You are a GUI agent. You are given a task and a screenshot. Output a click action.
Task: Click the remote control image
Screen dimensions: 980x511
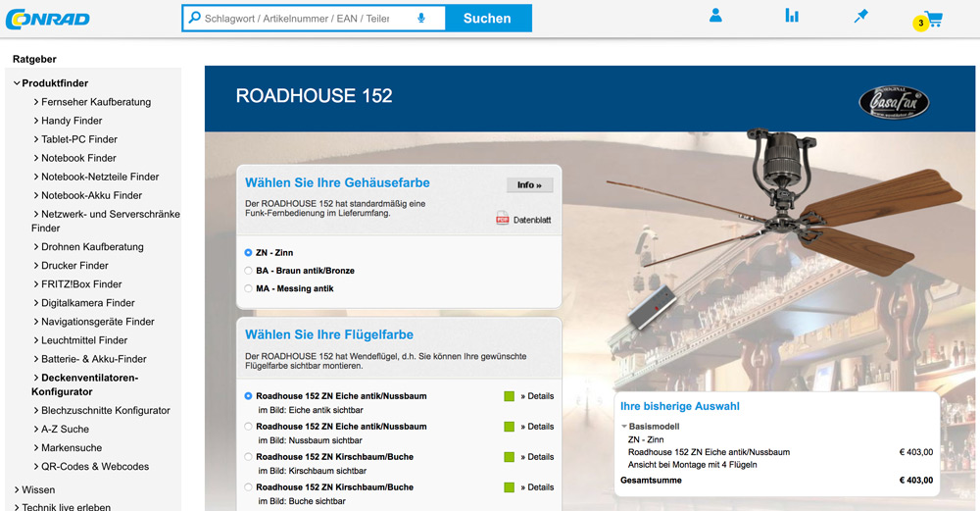[x=652, y=308]
